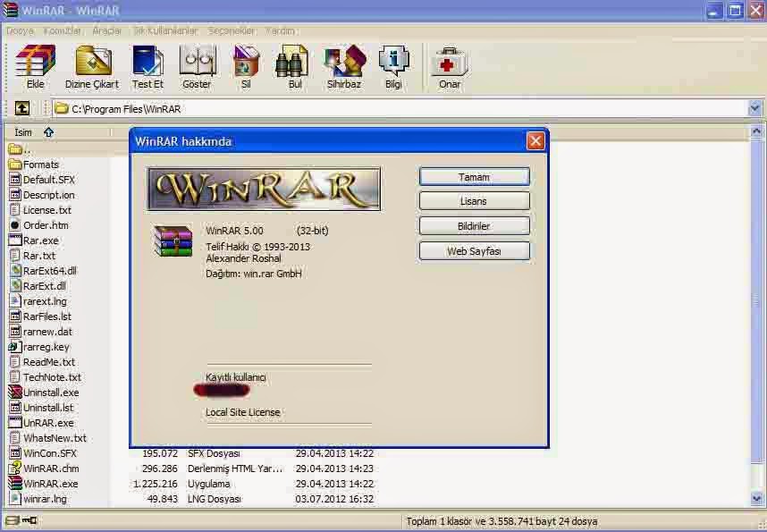This screenshot has width=767, height=532.
Task: Click the Dizine Çıkart extract icon
Action: click(x=92, y=67)
